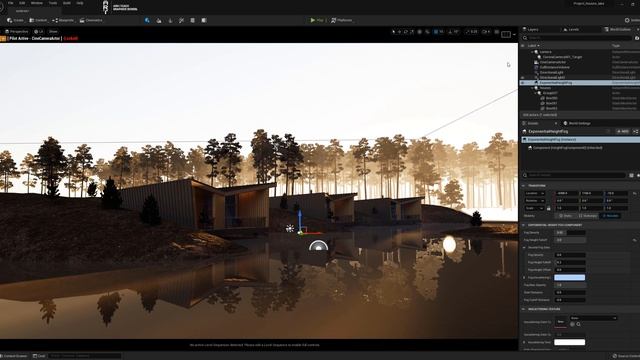Open the Cinematics toolbar dropdown
Viewport: 640px width, 360px height.
tap(91, 20)
